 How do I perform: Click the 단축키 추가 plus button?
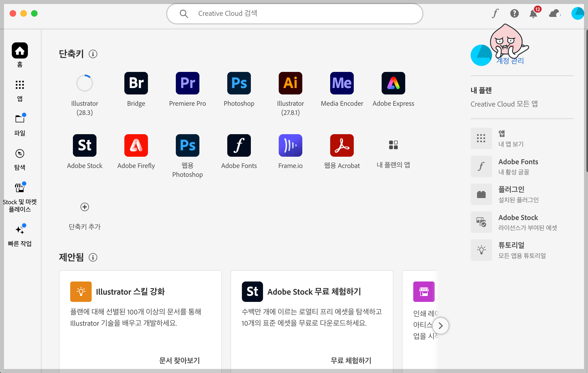[x=84, y=207]
